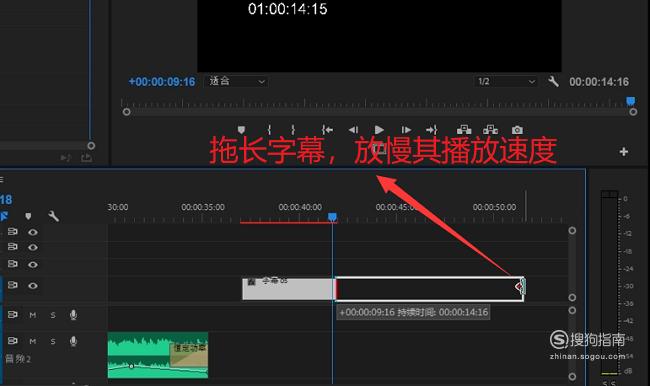Image resolution: width=650 pixels, height=386 pixels.
Task: Mute the 音频2 track
Action: pyautogui.click(x=33, y=341)
